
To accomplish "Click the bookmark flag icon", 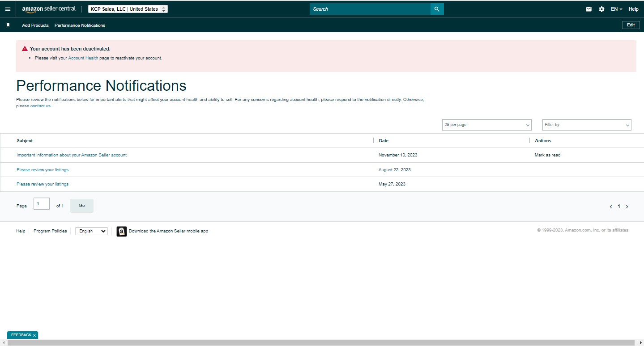I will [8, 25].
